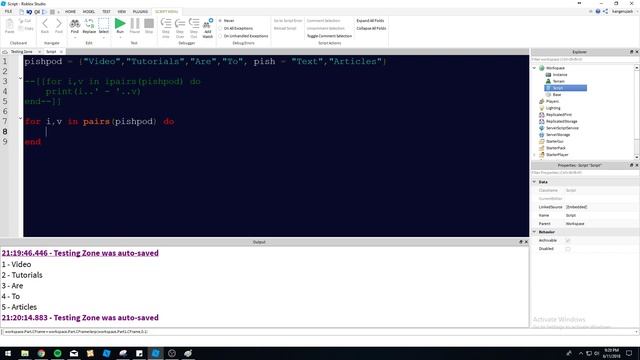Open the Find dropdown arrow
Viewport: 640px width, 360px height.
point(75,38)
